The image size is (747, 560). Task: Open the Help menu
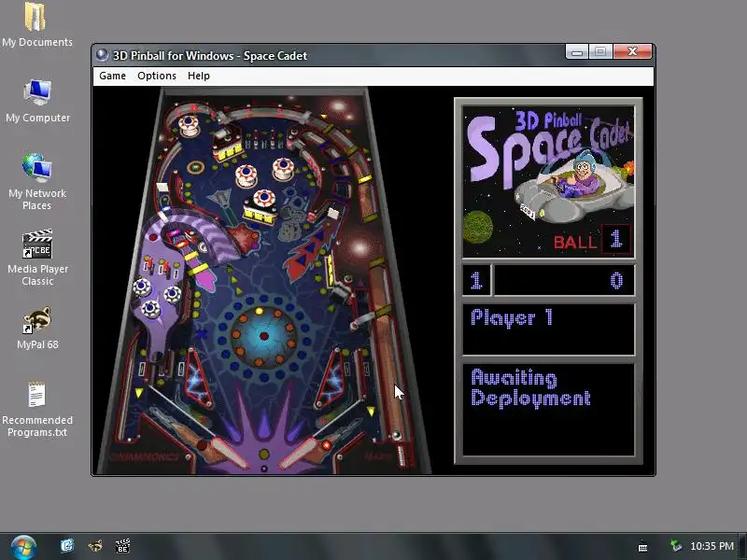point(199,76)
